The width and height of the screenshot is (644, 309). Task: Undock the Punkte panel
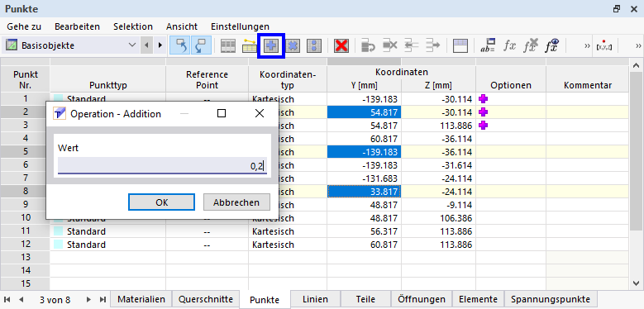(617, 9)
